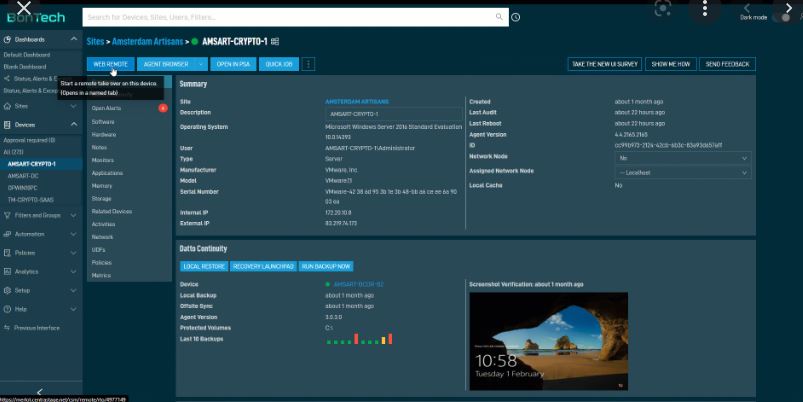Image resolution: width=803 pixels, height=402 pixels.
Task: Collapse the Devices section chevron
Action: click(x=74, y=124)
